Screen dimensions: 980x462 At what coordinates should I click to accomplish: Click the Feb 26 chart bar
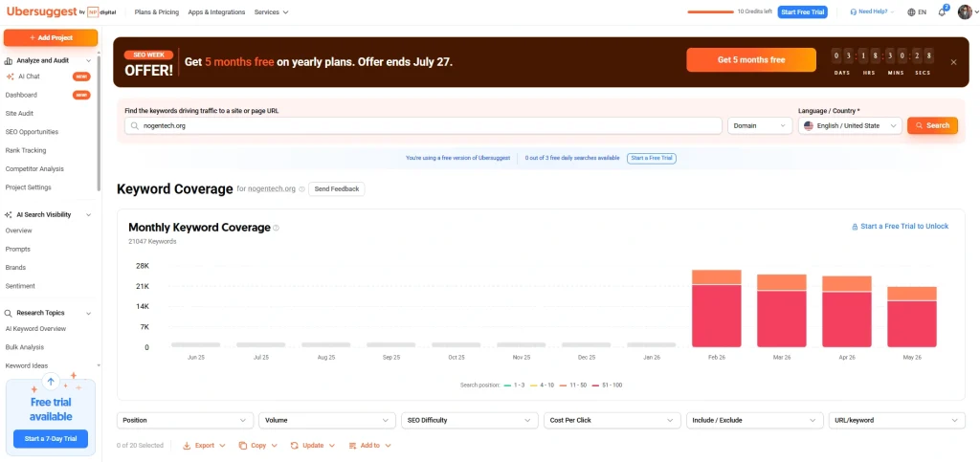[716, 308]
